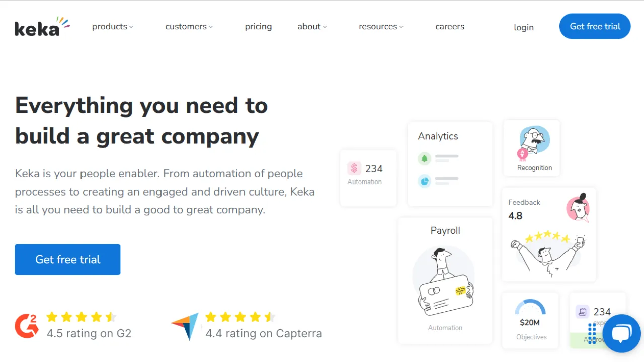Click the login link
Viewport: 644px width, 362px height.
[523, 27]
